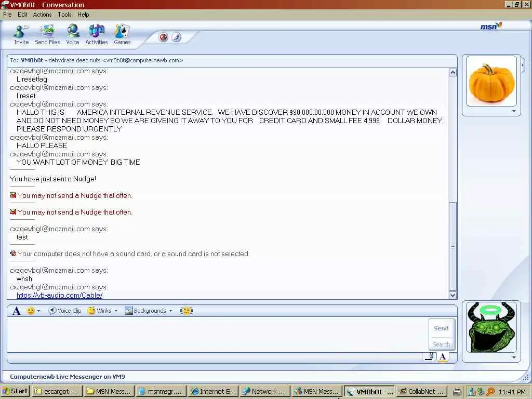This screenshot has width=532, height=399.
Task: Click the chat scrollbar up arrow
Action: 453,72
